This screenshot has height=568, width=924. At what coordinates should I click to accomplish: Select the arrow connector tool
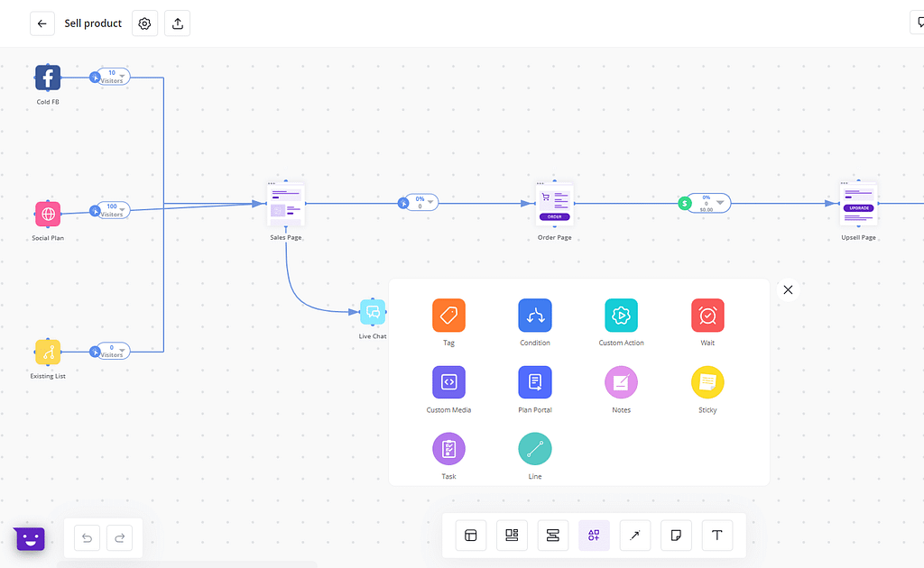[x=635, y=536]
